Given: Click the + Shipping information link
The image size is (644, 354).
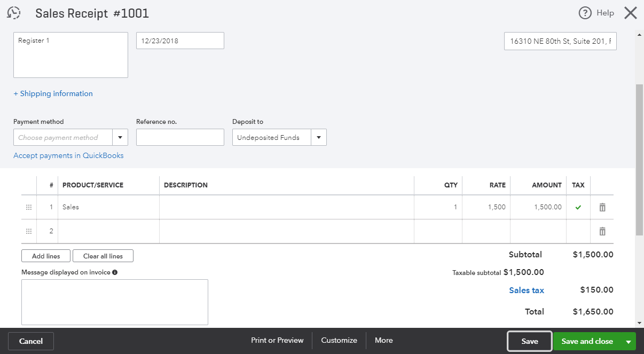Looking at the screenshot, I should pos(53,93).
